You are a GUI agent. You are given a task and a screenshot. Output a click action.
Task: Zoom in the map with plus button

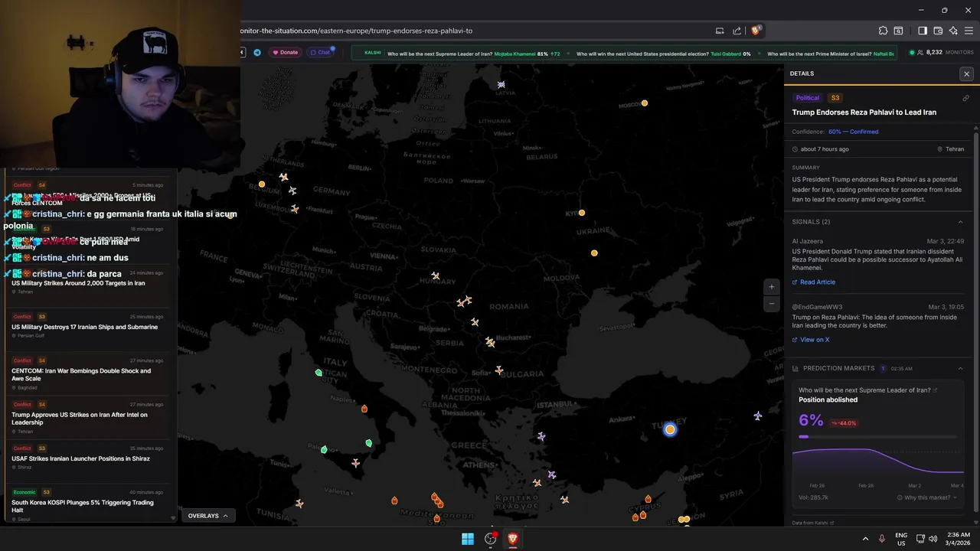click(x=771, y=287)
